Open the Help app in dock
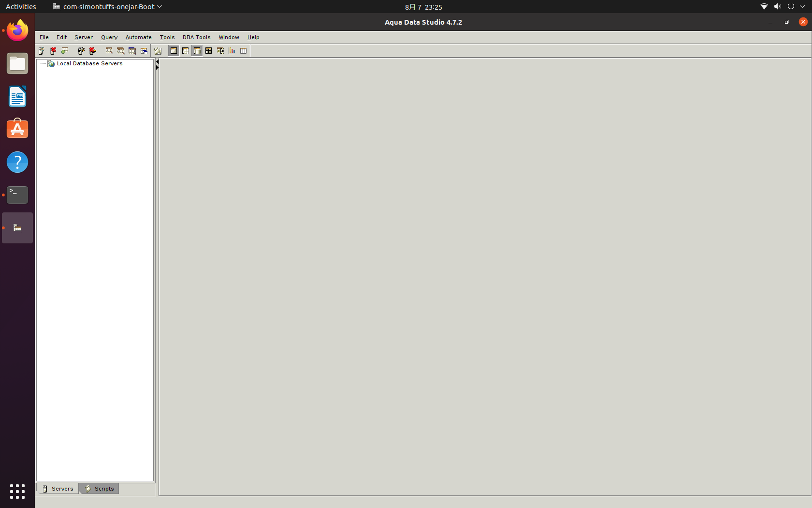The image size is (812, 508). click(17, 162)
